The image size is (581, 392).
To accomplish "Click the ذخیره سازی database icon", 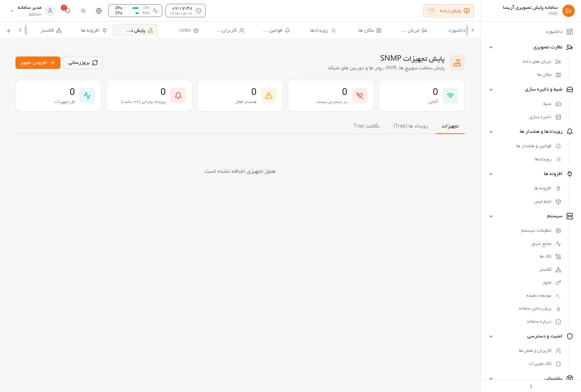I will point(558,117).
